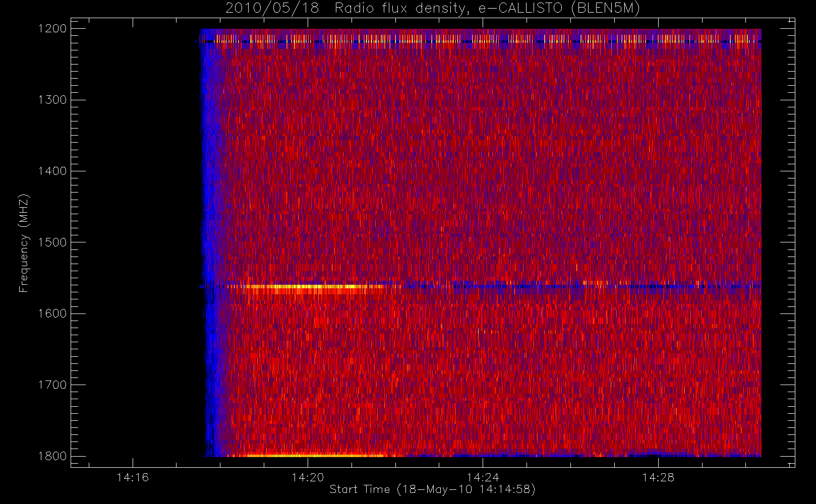Click the yellow band at 1800 MHz bottom edge
816x504 pixels.
[x=315, y=456]
